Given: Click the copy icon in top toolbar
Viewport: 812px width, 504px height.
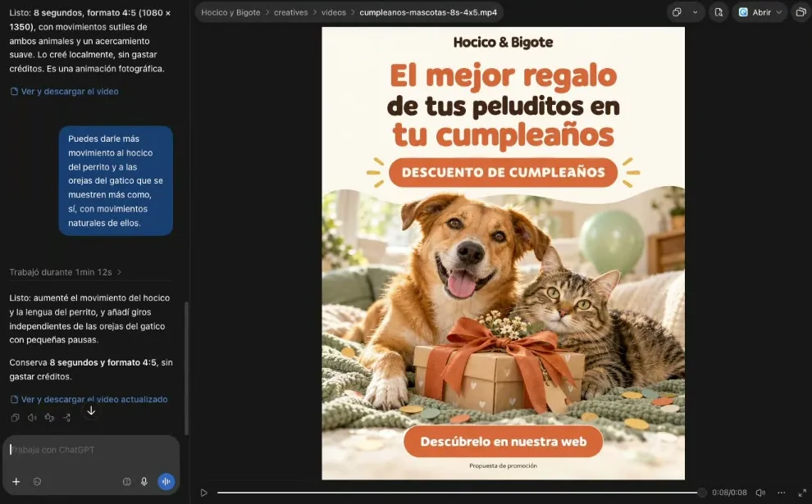Looking at the screenshot, I should click(x=677, y=12).
